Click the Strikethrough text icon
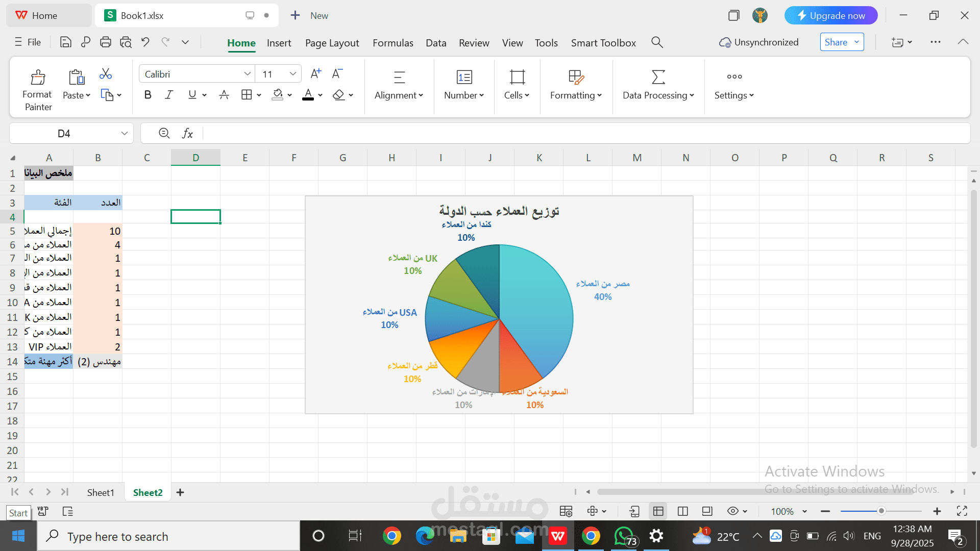Screen dimensions: 980x551 click(224, 95)
